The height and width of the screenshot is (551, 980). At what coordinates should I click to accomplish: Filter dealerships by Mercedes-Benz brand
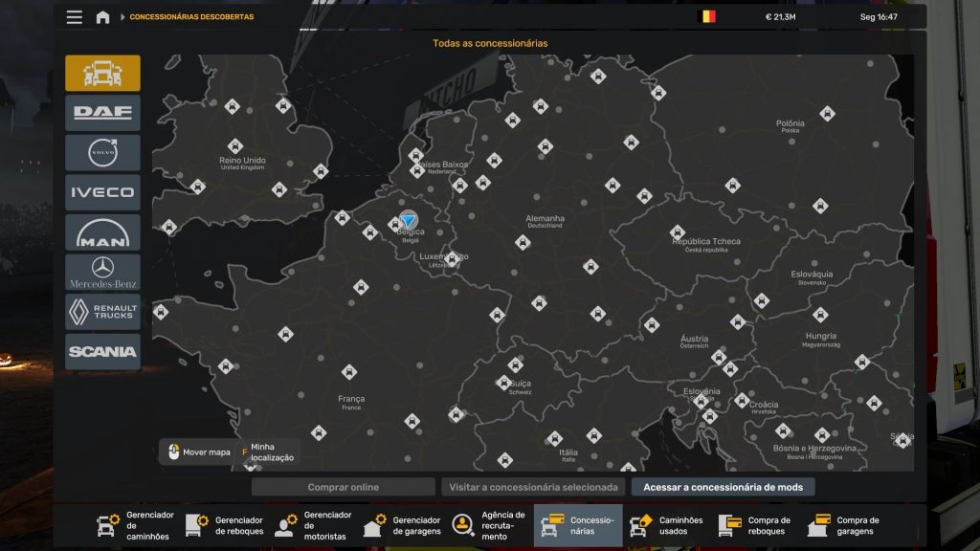click(x=102, y=273)
